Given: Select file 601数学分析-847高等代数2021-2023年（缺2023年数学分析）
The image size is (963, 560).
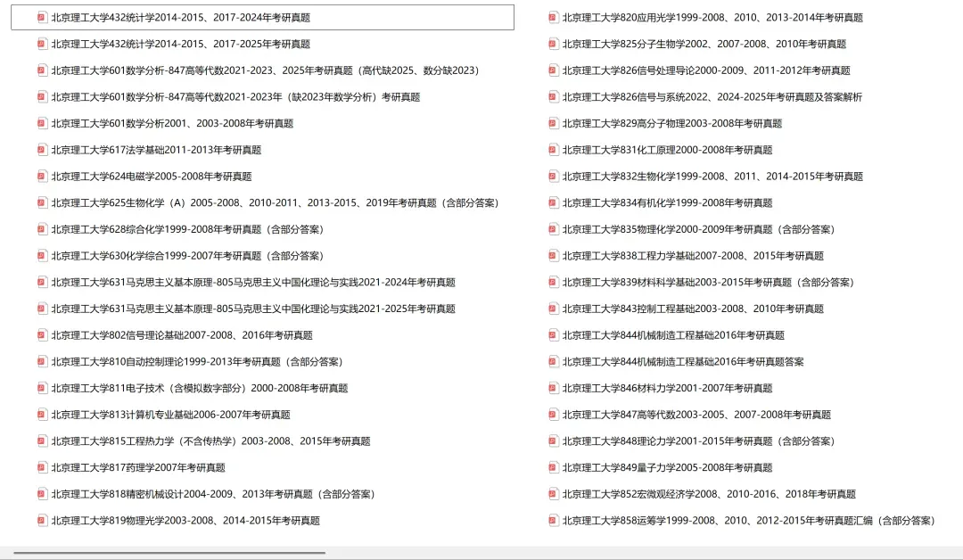Looking at the screenshot, I should point(235,97).
